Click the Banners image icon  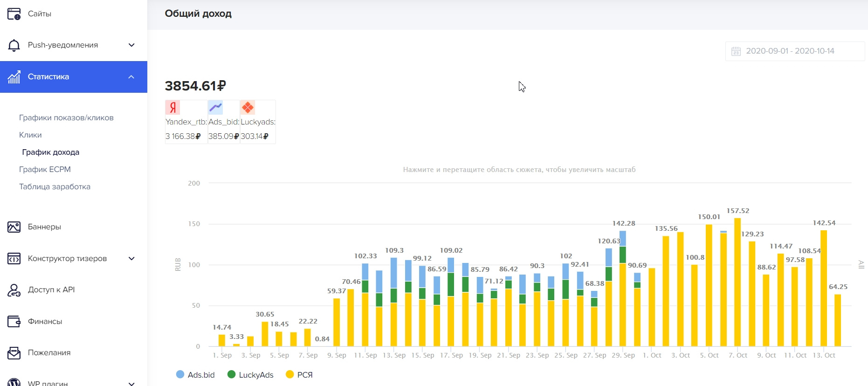pos(14,227)
